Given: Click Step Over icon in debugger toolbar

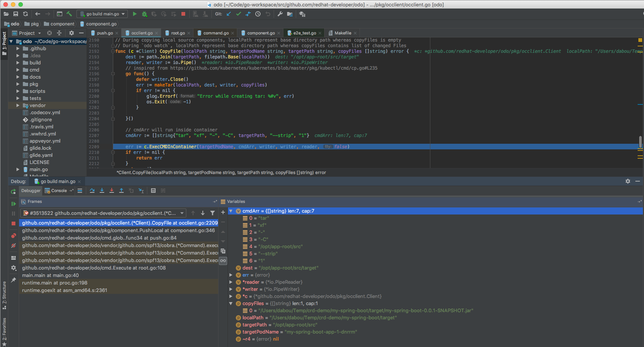Looking at the screenshot, I should (x=92, y=191).
